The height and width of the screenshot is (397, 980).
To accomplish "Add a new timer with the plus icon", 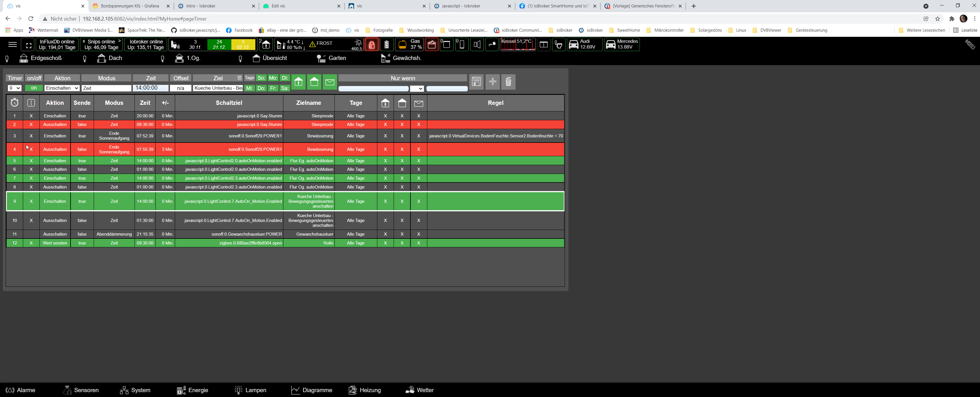I will 492,82.
